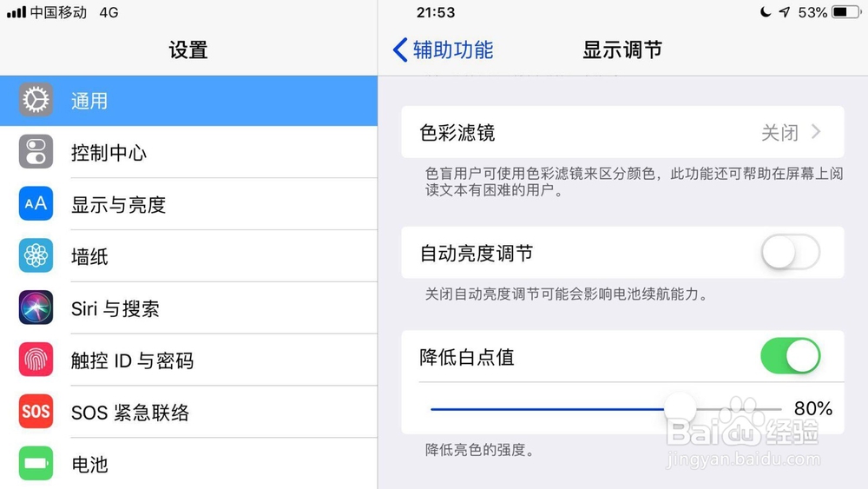Open the green Battery icon
This screenshot has height=489, width=868.
[36, 465]
